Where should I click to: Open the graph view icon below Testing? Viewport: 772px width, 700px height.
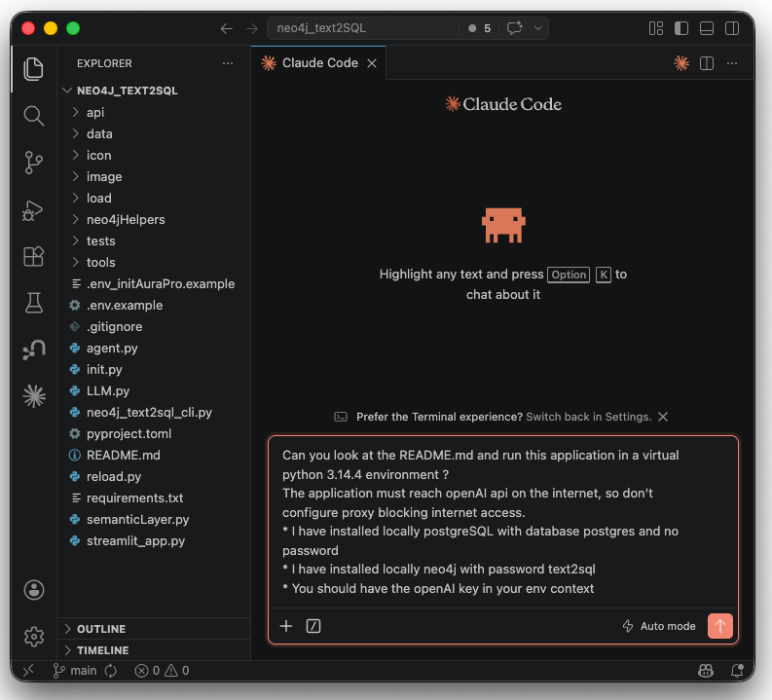[x=33, y=350]
